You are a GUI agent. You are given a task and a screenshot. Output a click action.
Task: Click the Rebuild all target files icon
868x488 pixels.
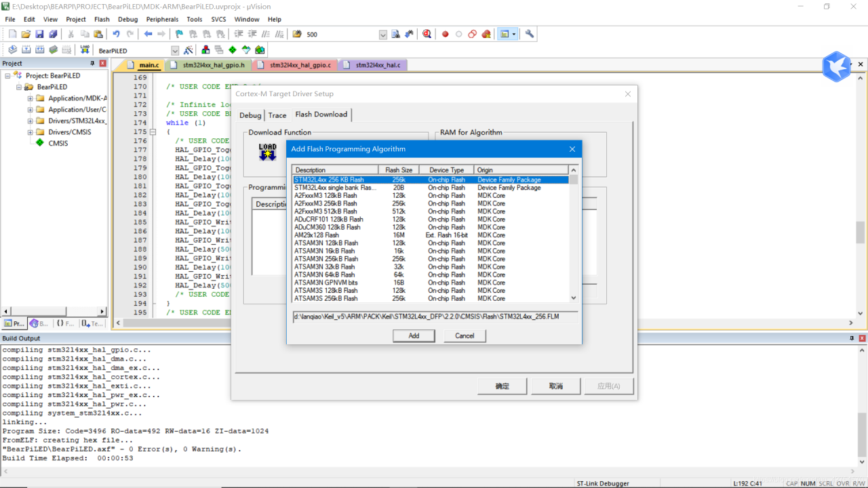click(39, 50)
